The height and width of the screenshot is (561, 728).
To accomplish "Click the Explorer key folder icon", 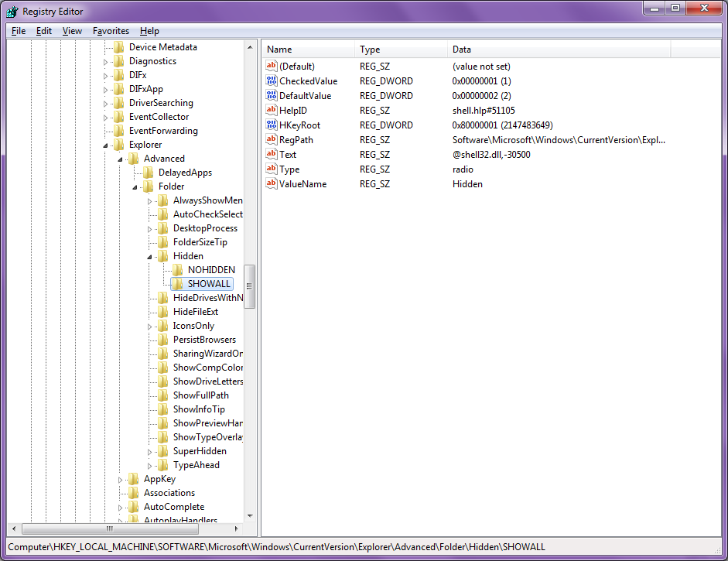I will click(119, 145).
